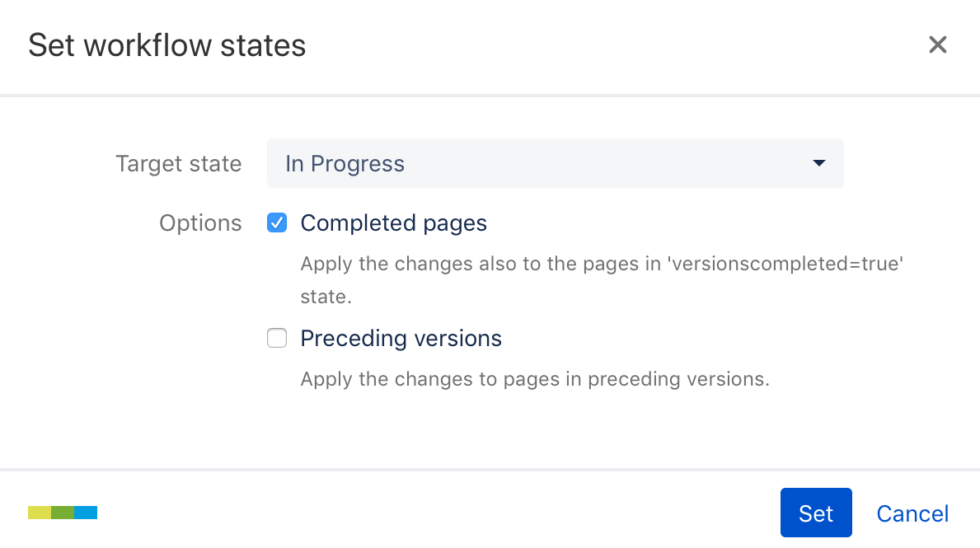The image size is (980, 548).
Task: Select the In Progress value text
Action: coord(345,164)
